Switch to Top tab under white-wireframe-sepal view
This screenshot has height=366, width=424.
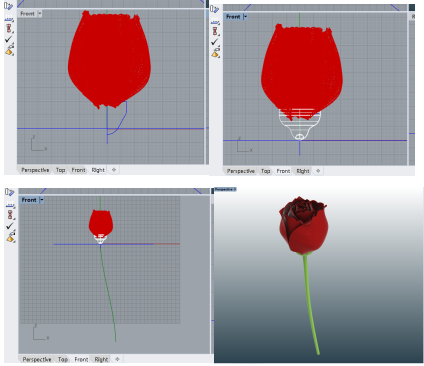point(265,171)
